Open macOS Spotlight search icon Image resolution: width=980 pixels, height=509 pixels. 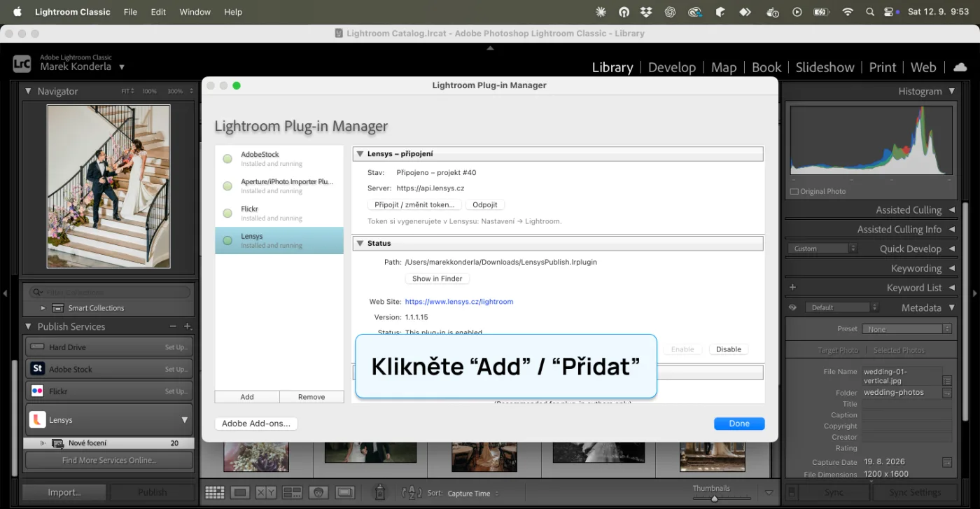870,12
